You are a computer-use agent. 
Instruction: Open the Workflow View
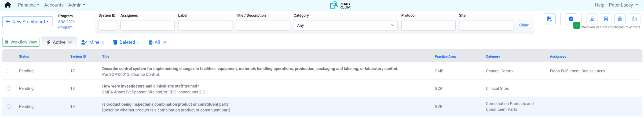[21, 42]
